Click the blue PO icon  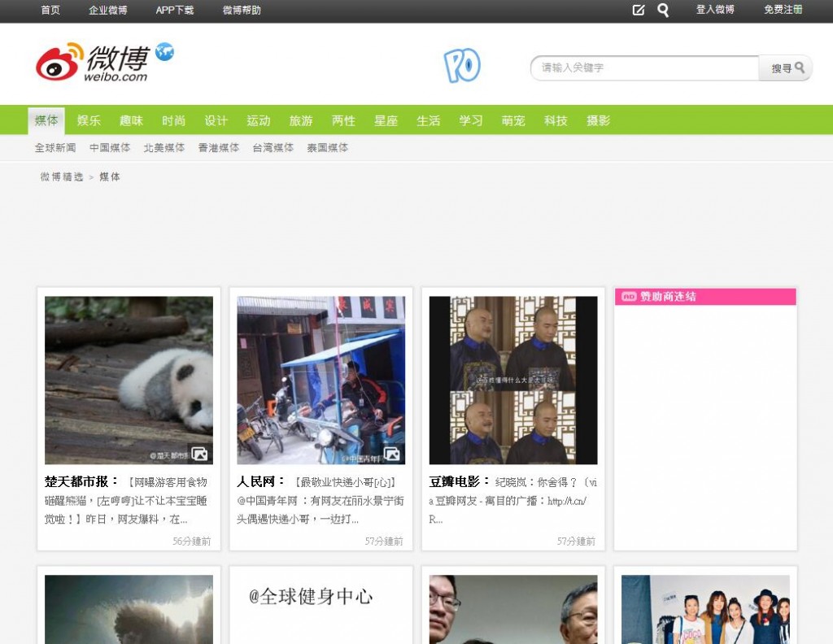(462, 66)
